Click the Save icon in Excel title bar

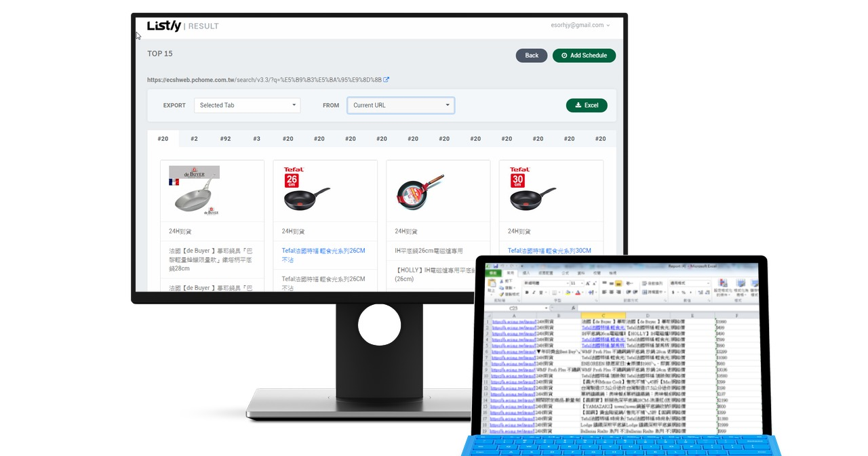pos(496,266)
